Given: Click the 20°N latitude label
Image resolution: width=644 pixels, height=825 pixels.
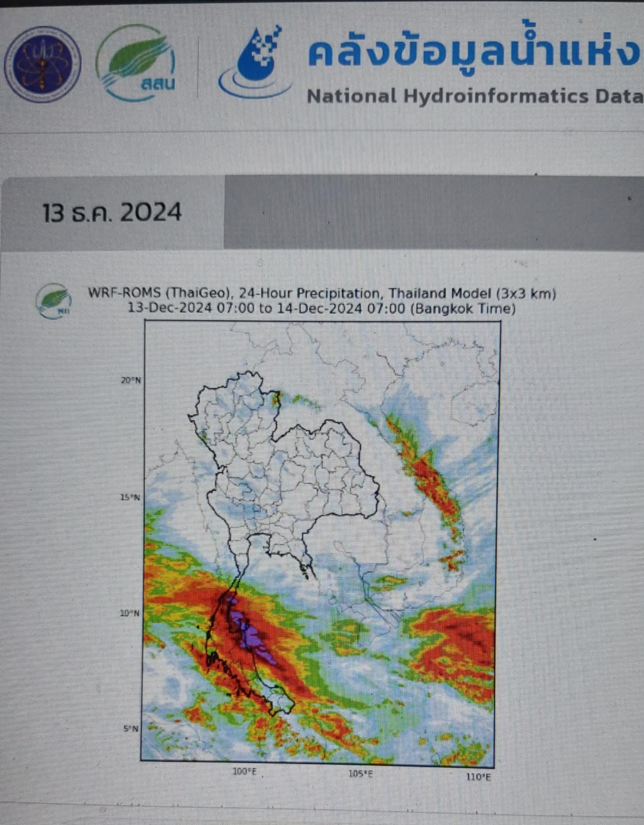Looking at the screenshot, I should coord(131,380).
